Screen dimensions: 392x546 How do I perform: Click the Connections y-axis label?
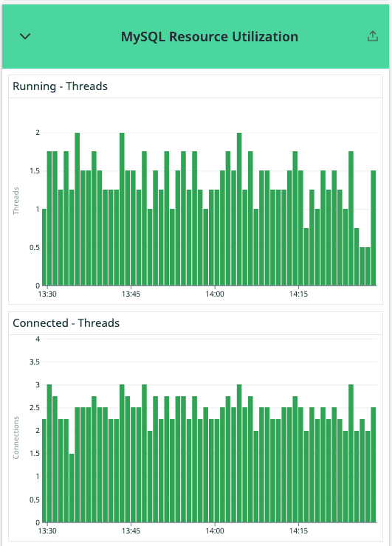click(16, 438)
